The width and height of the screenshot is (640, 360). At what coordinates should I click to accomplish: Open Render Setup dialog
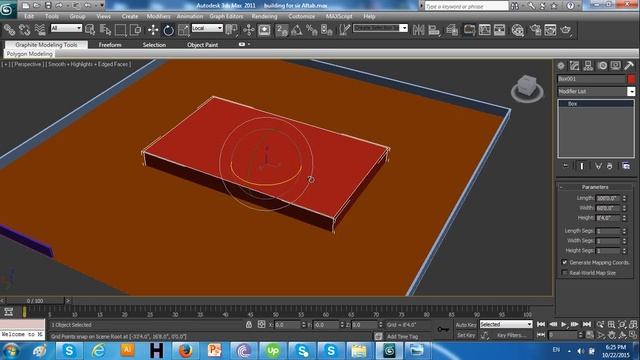point(535,30)
